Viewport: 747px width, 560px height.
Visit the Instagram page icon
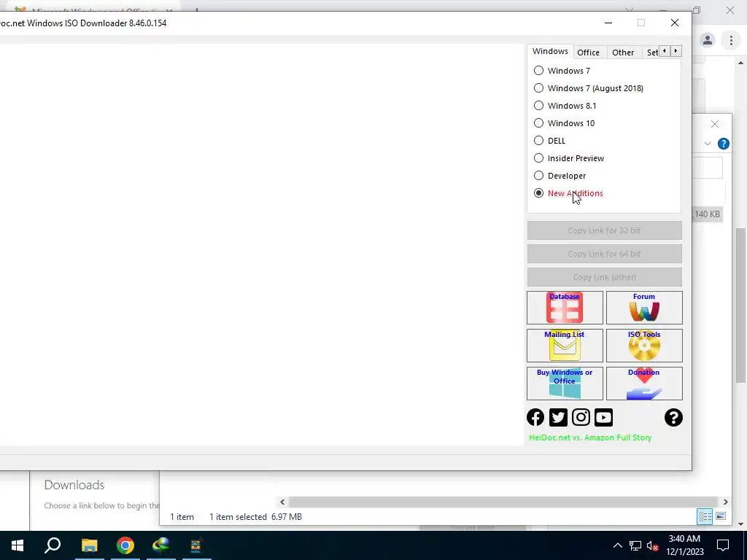coord(581,418)
